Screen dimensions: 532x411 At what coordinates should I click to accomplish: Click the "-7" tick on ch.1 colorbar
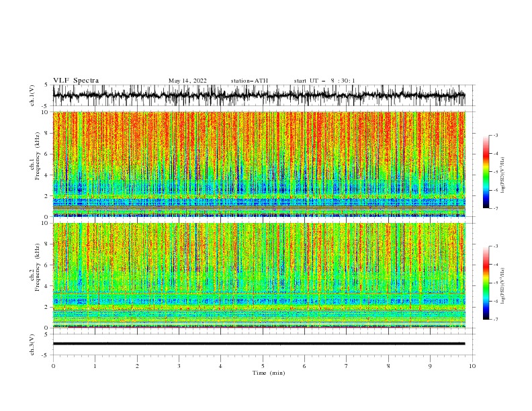495,208
